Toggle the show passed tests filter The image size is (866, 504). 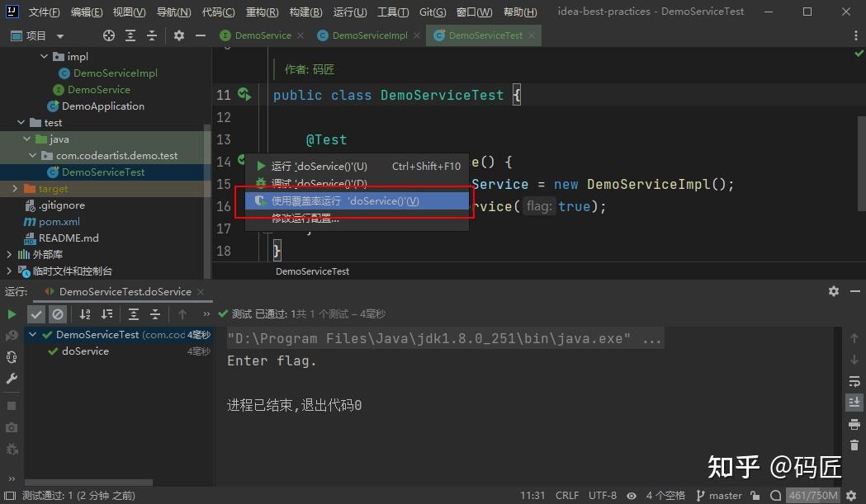coord(36,314)
